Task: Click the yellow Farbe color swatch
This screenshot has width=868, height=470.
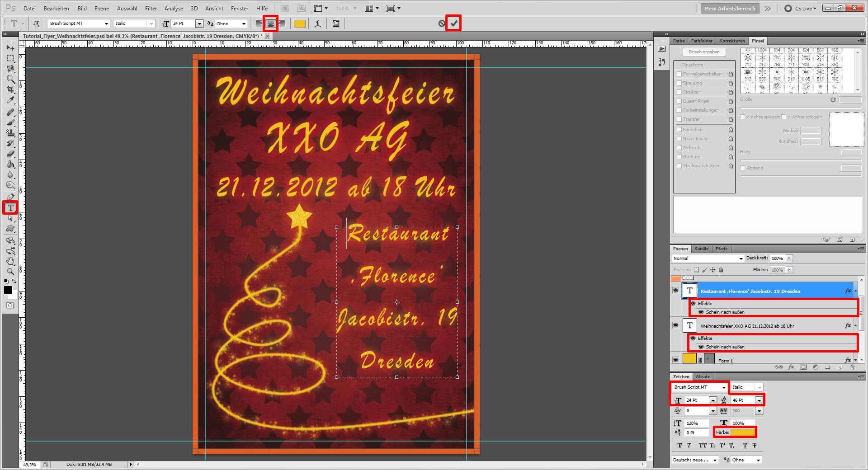Action: (x=742, y=432)
